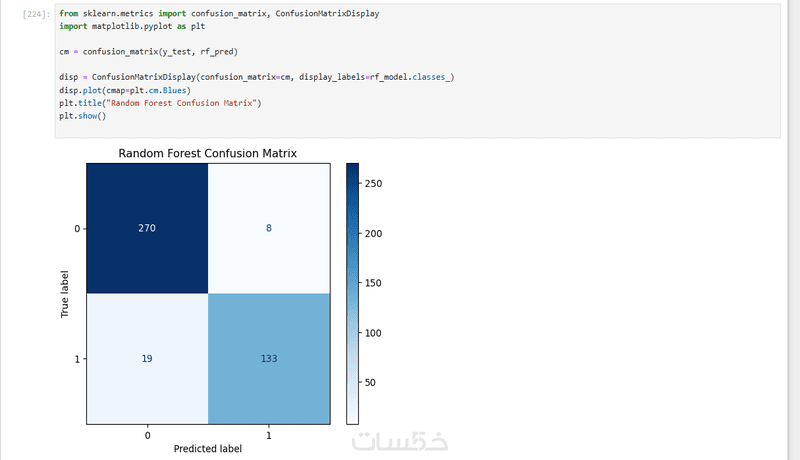Click the matrix cell showing 8
The height and width of the screenshot is (460, 800).
[x=269, y=228]
